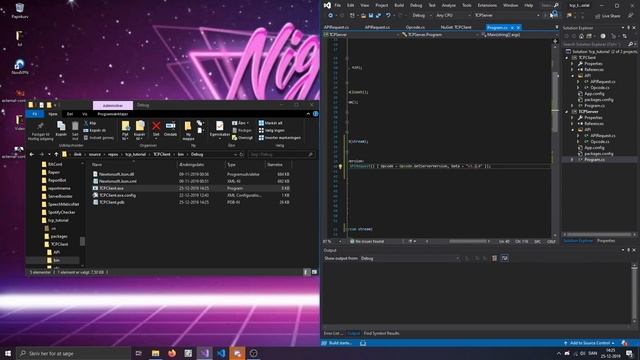The image size is (640, 360).
Task: Click Add to Source Control in status bar
Action: (589, 343)
